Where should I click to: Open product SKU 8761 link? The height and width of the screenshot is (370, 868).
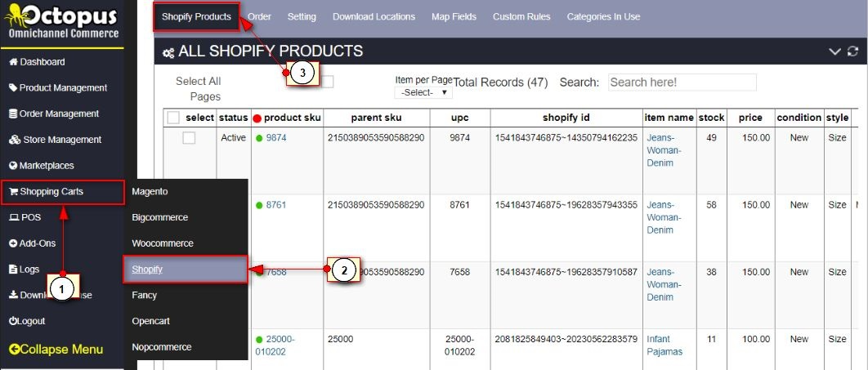pyautogui.click(x=276, y=205)
